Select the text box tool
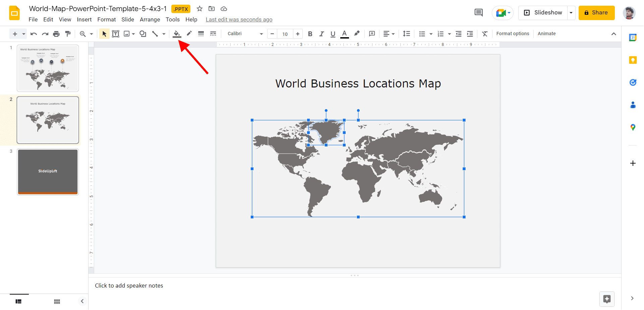 click(x=116, y=34)
